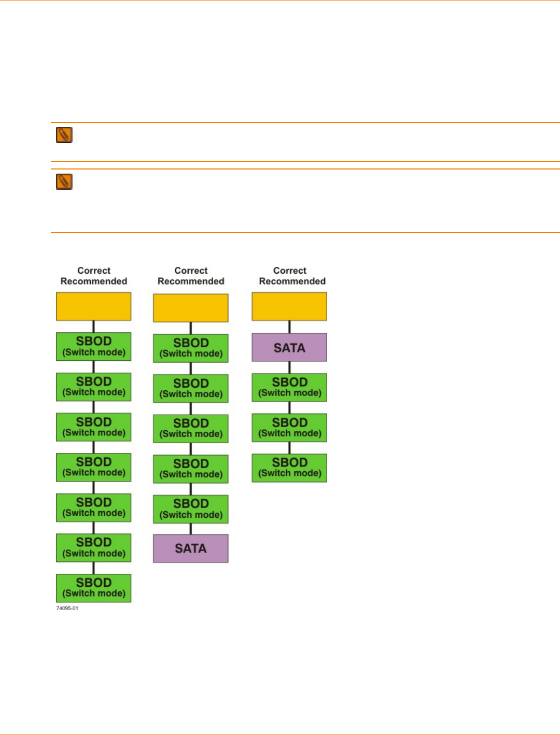
Task: Select the purple SATA box below the yellow box
Action: tap(289, 347)
